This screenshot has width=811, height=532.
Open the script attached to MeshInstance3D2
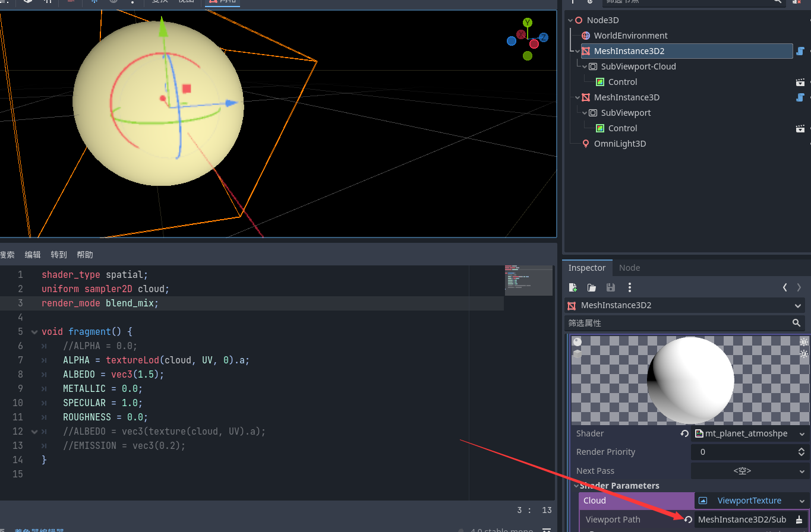[800, 50]
